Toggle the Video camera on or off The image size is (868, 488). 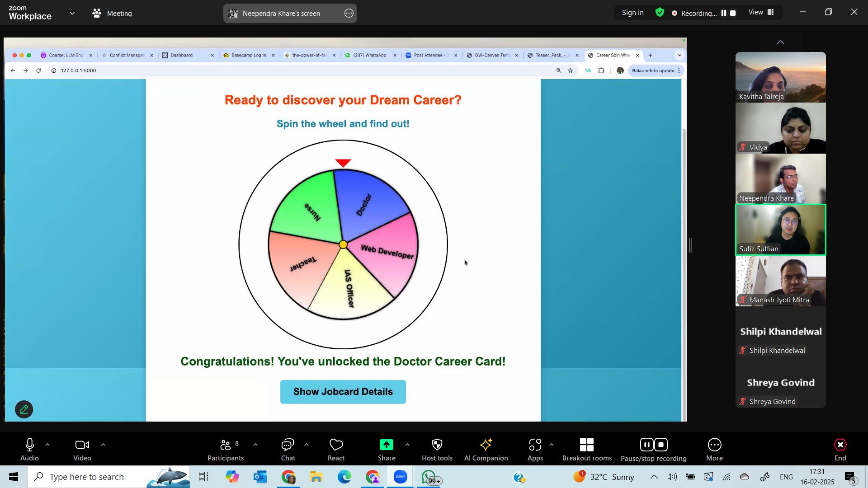coord(82,445)
